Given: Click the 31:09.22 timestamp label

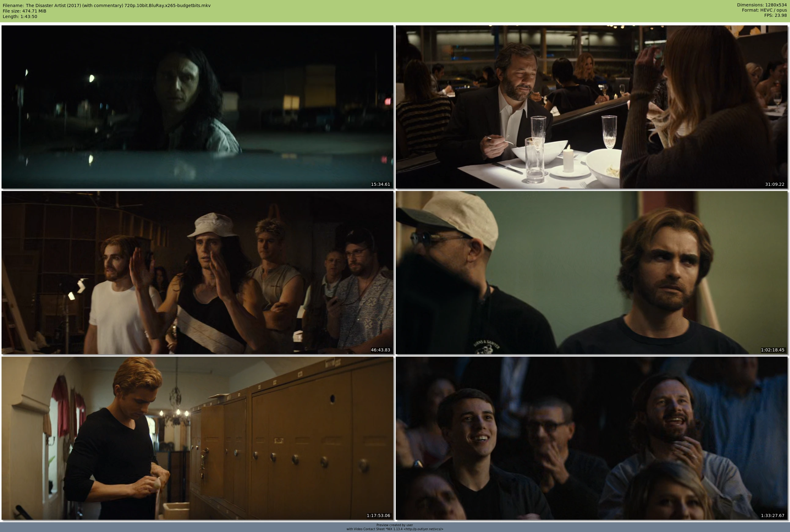Looking at the screenshot, I should 774,184.
